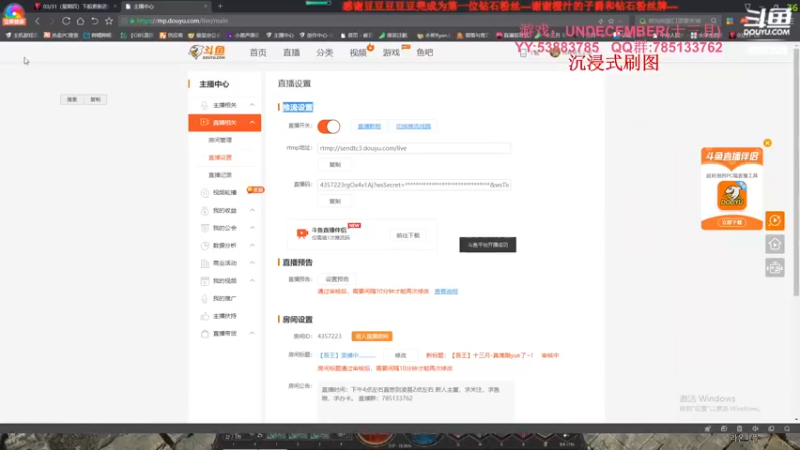
Task: Click the 商业活动 document icon
Action: click(205, 263)
